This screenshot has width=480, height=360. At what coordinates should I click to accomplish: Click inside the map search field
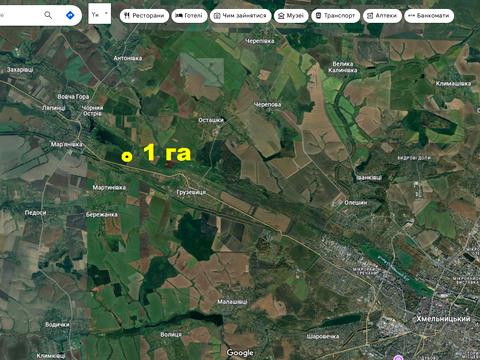coord(20,15)
